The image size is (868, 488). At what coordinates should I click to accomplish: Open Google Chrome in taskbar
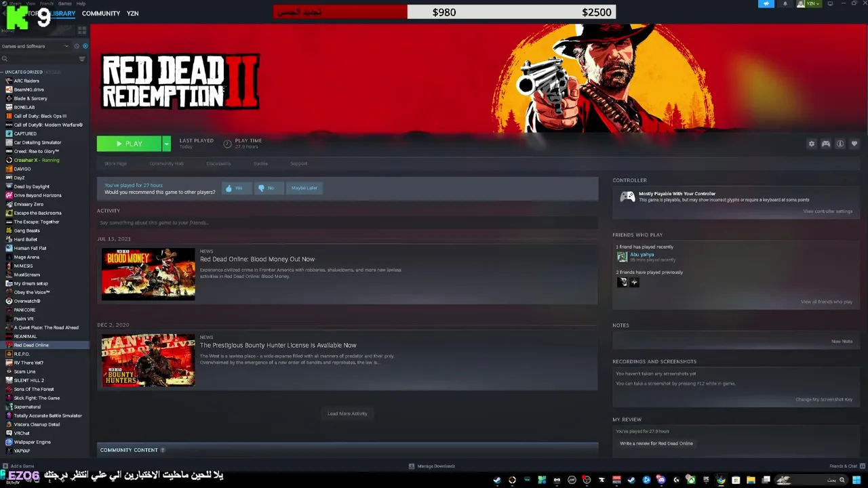pos(721,480)
